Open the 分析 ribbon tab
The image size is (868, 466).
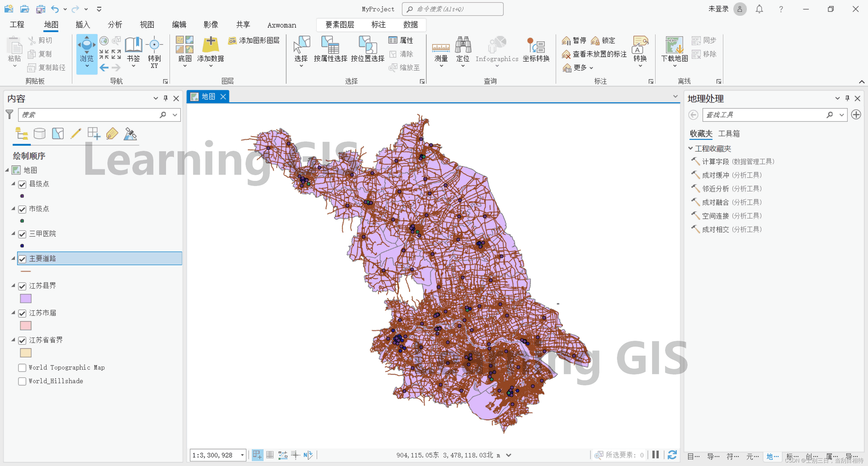tap(115, 25)
